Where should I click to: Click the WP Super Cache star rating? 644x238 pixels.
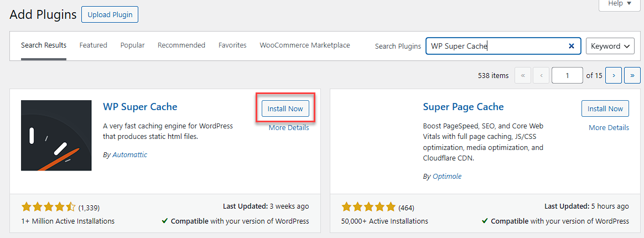click(x=48, y=208)
